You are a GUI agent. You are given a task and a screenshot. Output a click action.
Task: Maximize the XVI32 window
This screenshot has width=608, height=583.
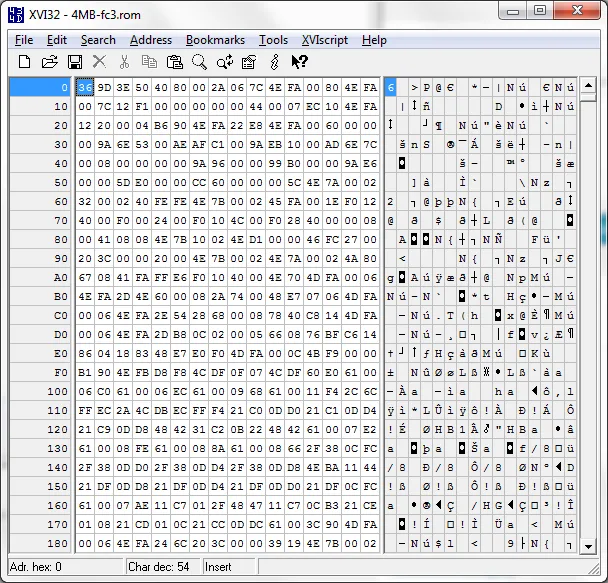(540, 11)
